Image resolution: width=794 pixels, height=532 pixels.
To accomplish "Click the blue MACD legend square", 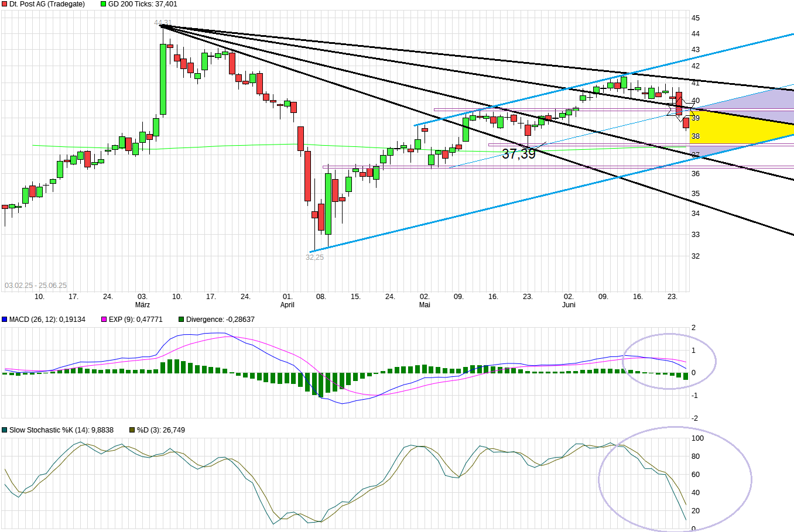I will (x=5, y=320).
